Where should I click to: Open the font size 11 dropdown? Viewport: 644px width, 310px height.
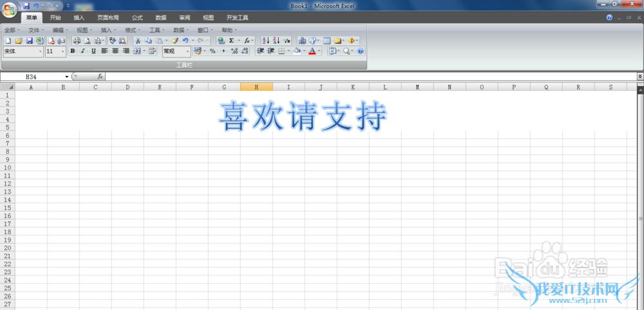[63, 51]
